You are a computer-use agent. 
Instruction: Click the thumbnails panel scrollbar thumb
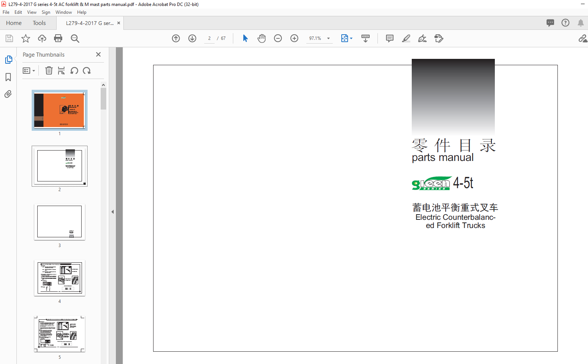coord(103,99)
